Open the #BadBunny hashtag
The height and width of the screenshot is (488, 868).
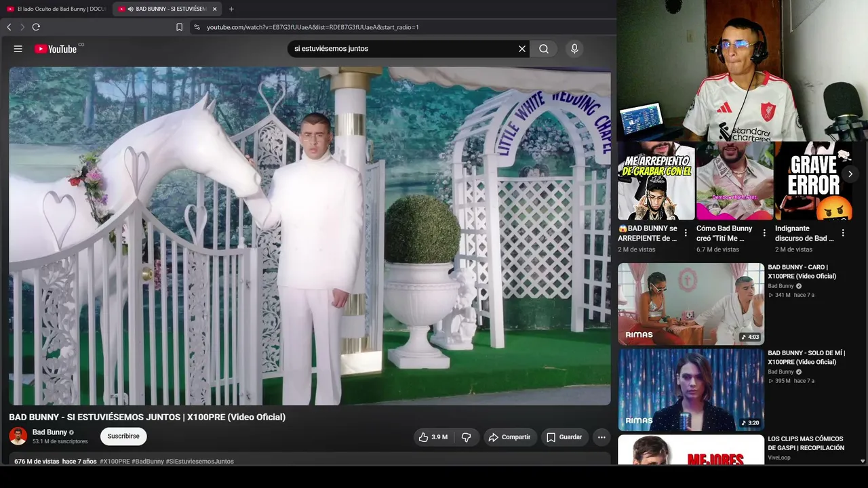(x=148, y=462)
